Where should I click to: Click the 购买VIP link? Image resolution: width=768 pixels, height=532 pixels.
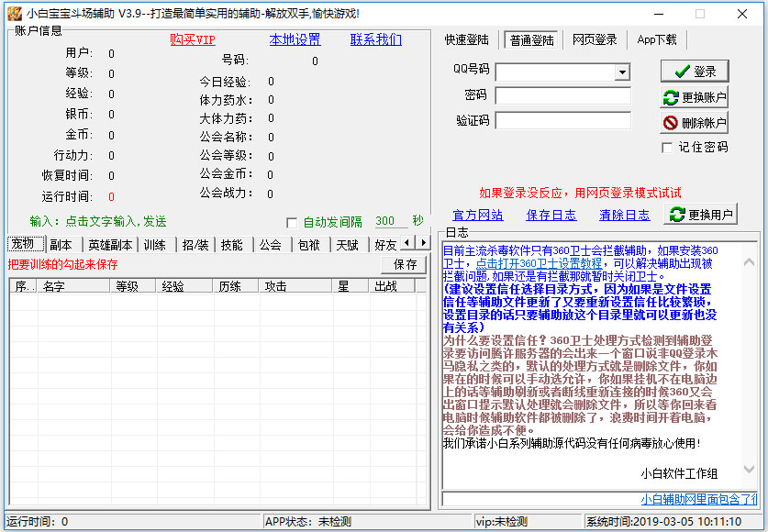[193, 39]
